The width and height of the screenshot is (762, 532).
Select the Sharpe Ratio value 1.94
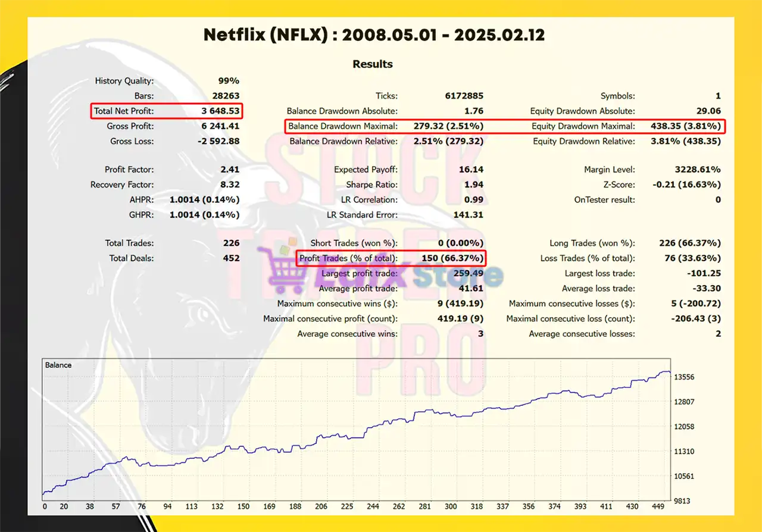[x=474, y=184]
